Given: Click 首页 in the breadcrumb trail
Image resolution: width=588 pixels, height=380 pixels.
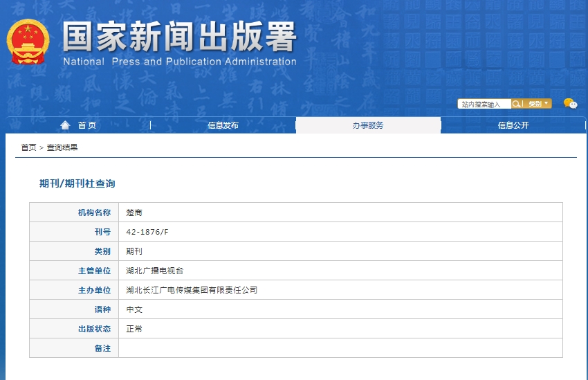Looking at the screenshot, I should [28, 147].
